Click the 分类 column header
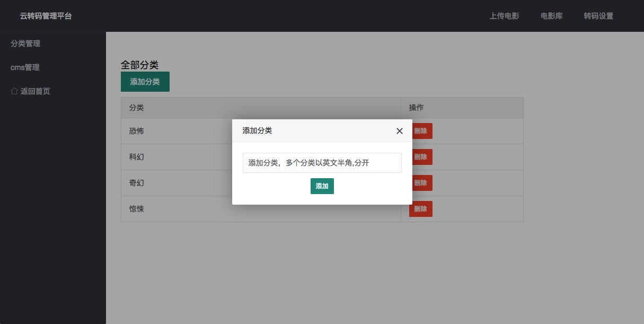Image resolution: width=644 pixels, height=324 pixels. [261, 108]
